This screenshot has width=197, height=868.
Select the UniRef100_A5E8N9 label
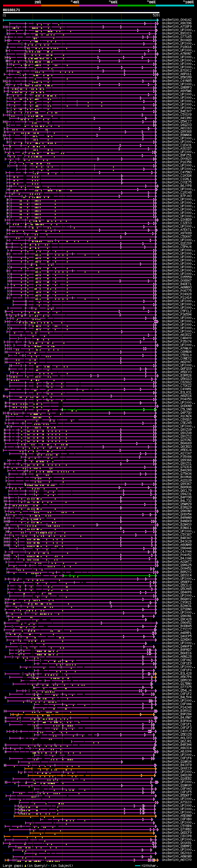177,816
